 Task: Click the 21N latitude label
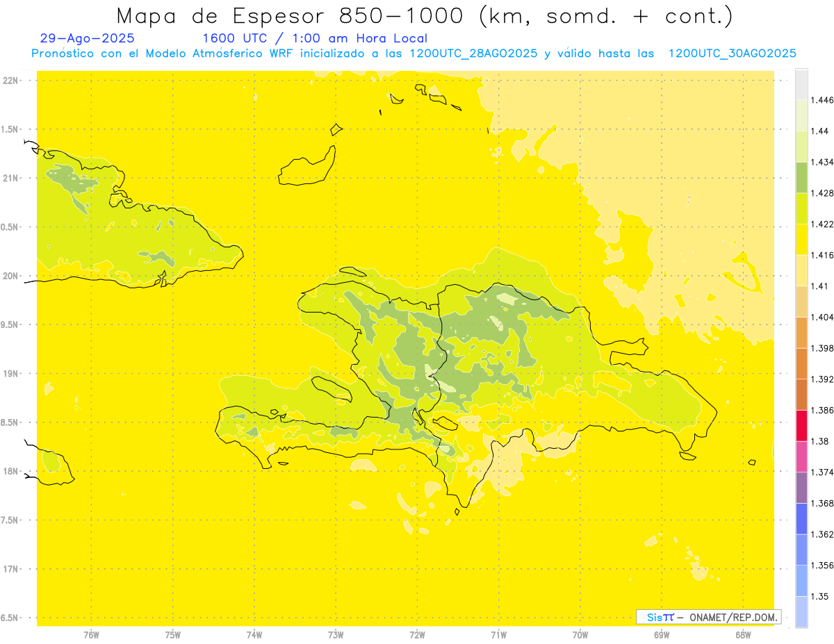click(x=11, y=179)
